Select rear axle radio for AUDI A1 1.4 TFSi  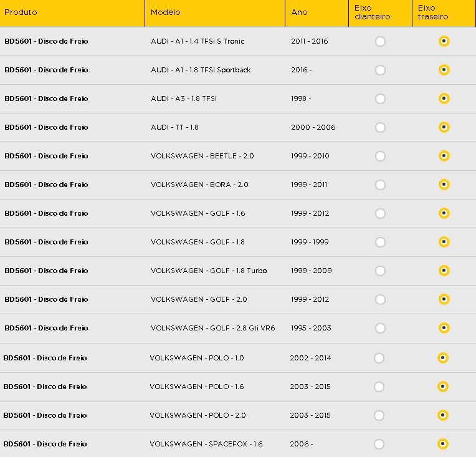444,41
